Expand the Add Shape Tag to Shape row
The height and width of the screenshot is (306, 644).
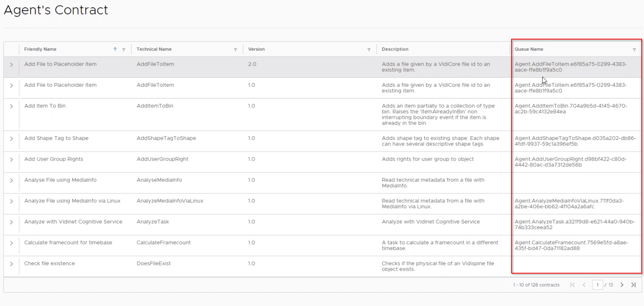pos(11,139)
